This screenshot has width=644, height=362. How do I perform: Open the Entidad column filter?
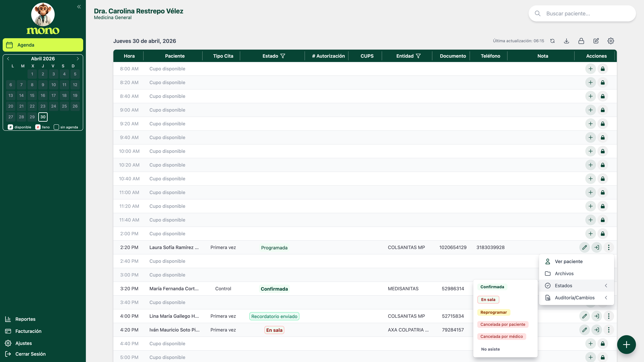click(418, 56)
